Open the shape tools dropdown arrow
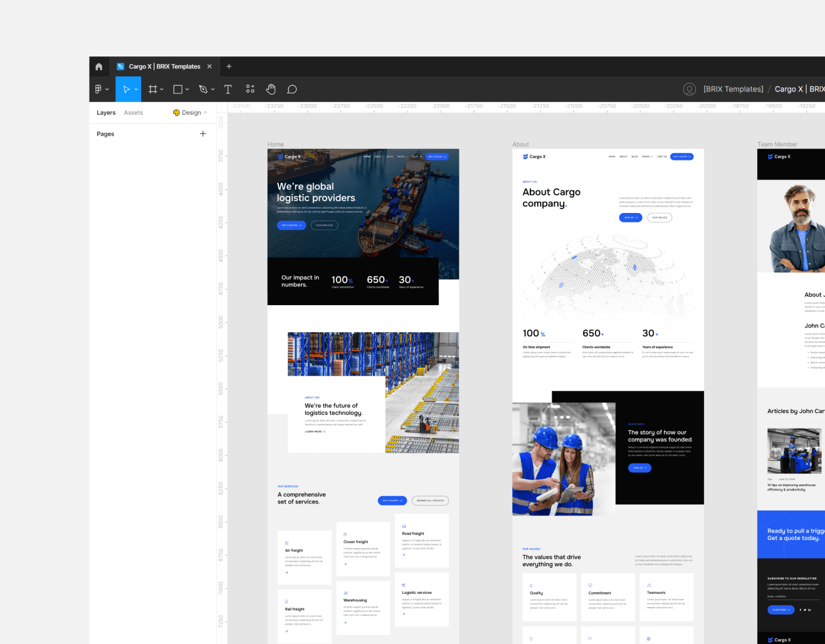Screen dimensions: 825x644 point(186,89)
